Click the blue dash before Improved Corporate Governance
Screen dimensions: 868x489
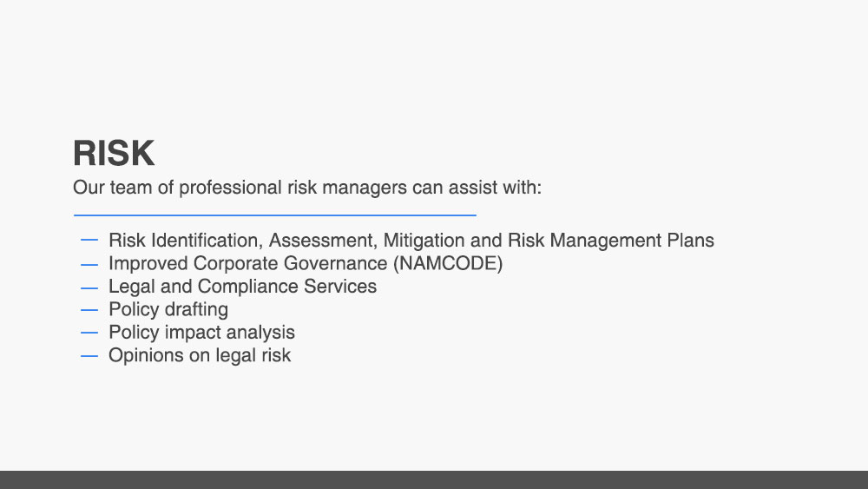89,265
